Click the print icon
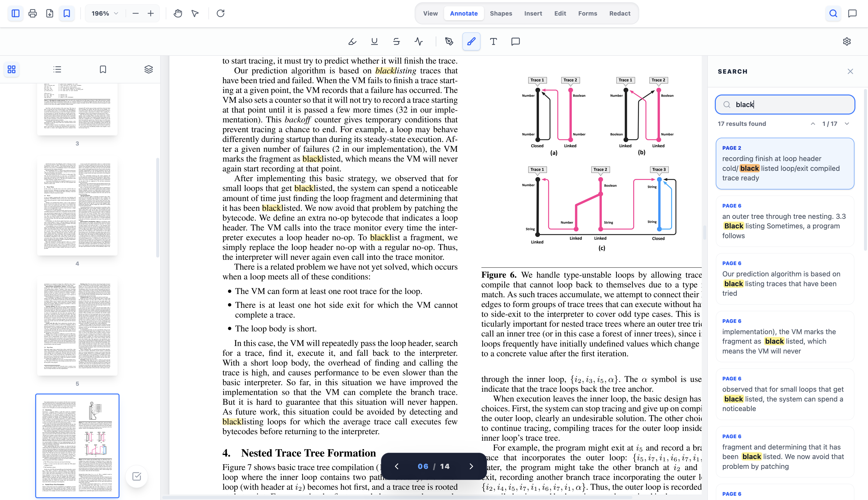The width and height of the screenshot is (868, 500). click(x=33, y=13)
